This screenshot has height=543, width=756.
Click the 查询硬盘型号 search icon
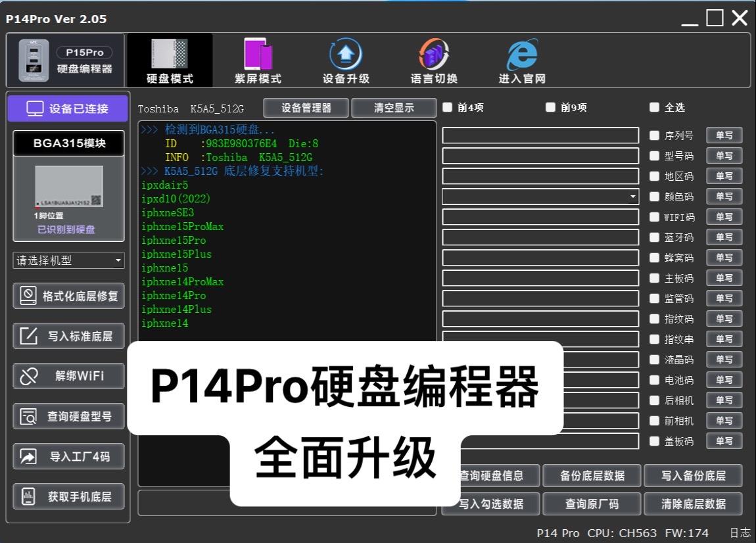[28, 416]
